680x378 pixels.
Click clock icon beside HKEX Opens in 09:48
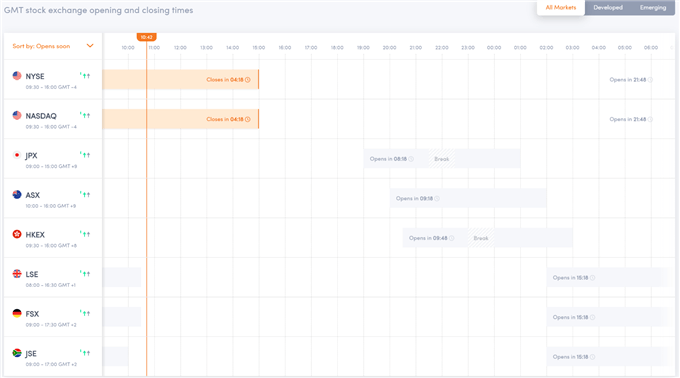coord(451,238)
